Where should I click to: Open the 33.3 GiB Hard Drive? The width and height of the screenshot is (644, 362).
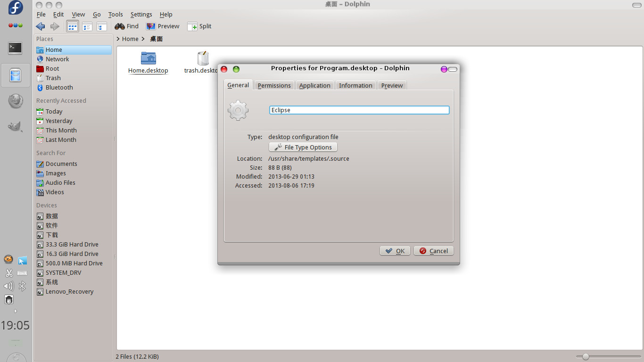click(74, 244)
